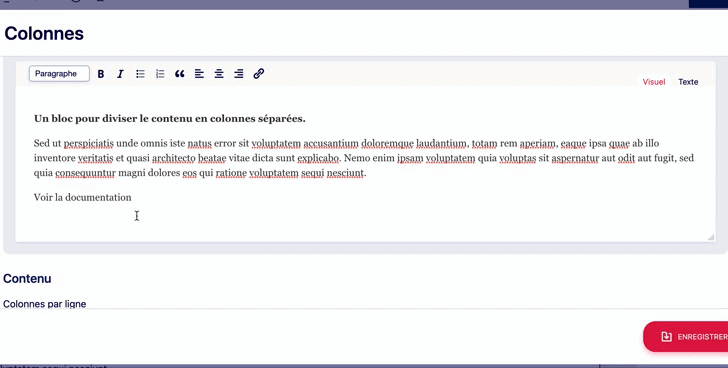Toggle italic formatting

pos(120,74)
